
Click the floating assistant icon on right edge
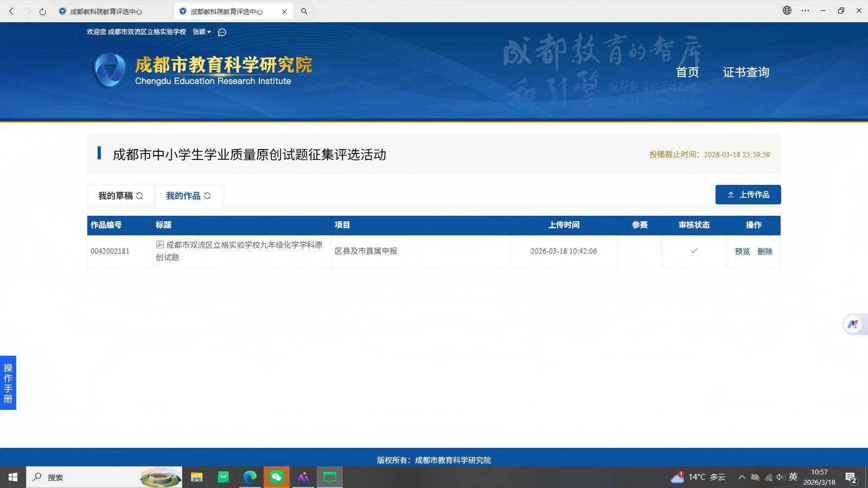click(853, 324)
